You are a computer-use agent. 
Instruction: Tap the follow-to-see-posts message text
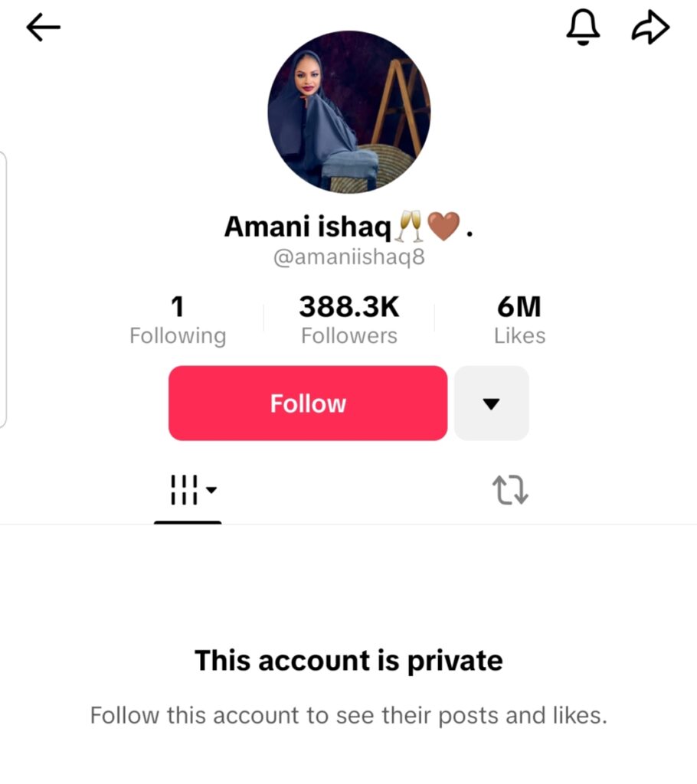point(348,716)
